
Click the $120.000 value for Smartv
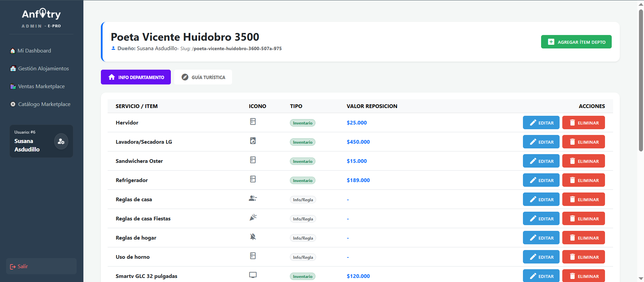coord(358,276)
